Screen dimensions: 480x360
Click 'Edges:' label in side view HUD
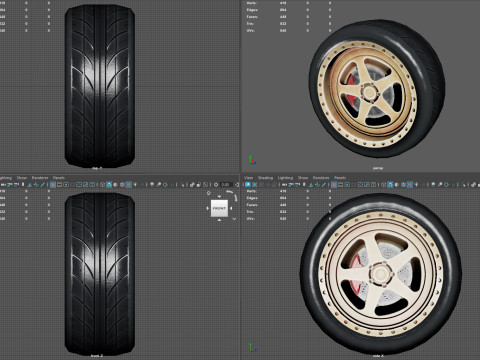click(252, 198)
